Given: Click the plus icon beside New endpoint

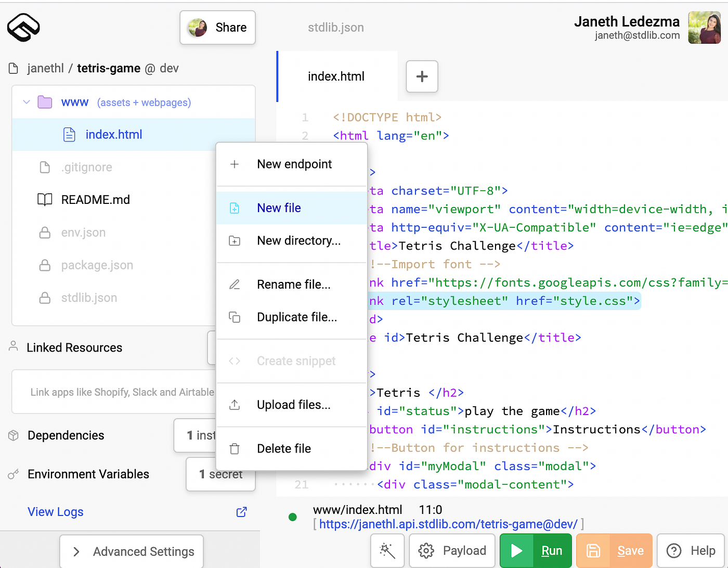Looking at the screenshot, I should coord(235,164).
